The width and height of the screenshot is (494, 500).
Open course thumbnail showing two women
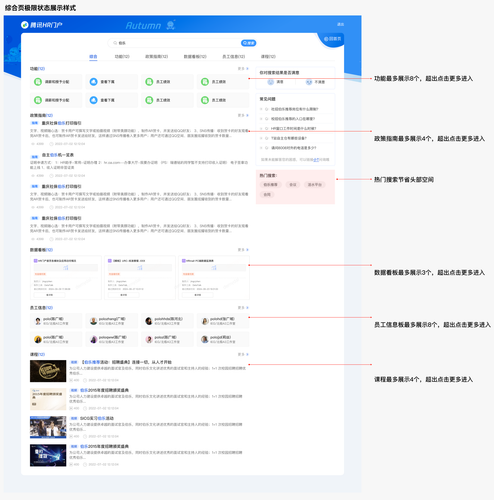[x=48, y=427]
